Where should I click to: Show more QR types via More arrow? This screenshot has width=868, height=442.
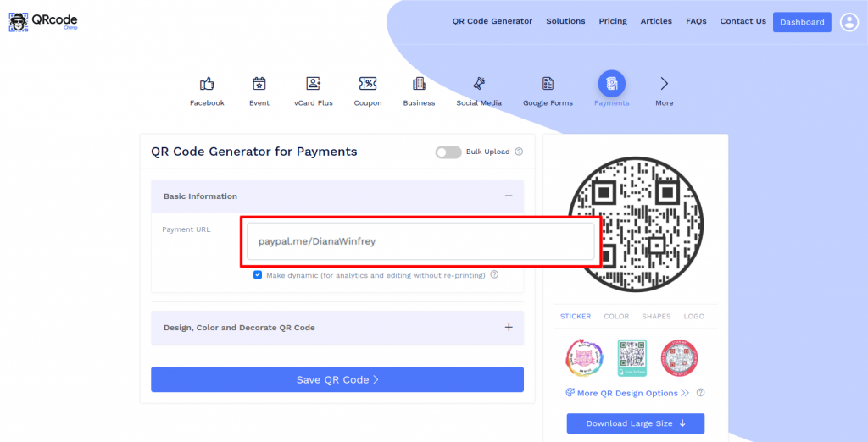coord(665,84)
